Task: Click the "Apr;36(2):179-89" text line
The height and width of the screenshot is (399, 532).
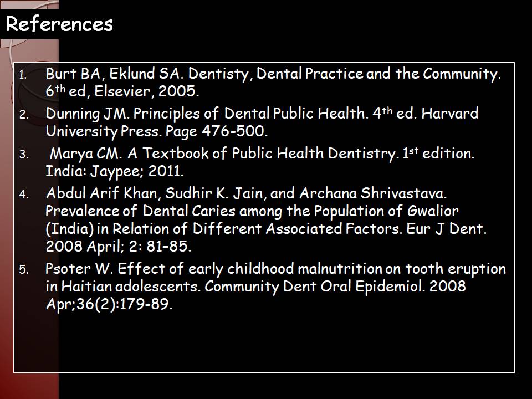Action: tap(109, 304)
